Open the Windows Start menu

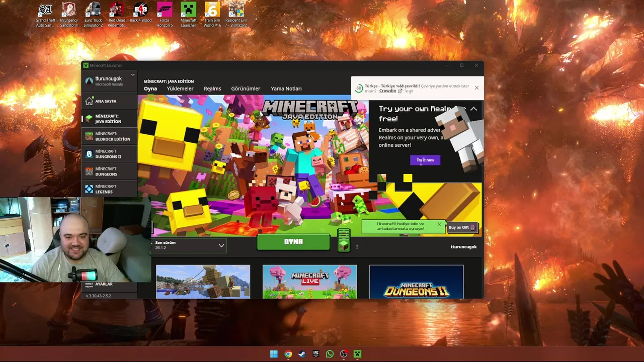(274, 354)
